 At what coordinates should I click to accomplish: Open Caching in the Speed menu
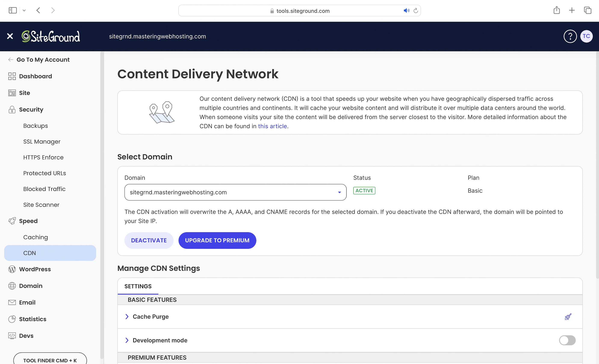click(35, 237)
